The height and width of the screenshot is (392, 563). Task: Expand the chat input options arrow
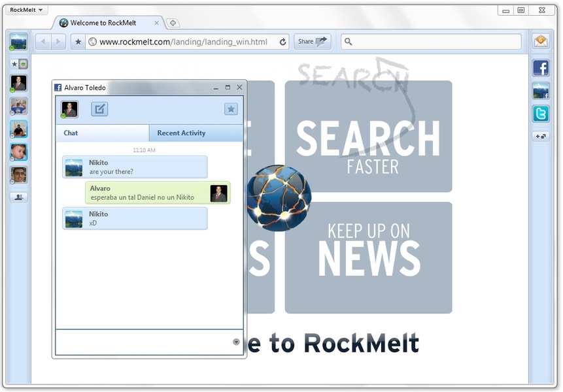click(236, 342)
